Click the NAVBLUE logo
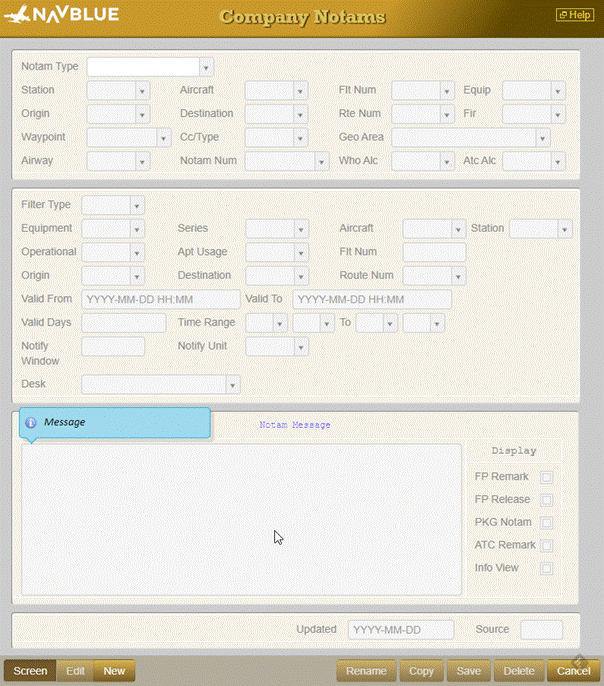 [61, 14]
